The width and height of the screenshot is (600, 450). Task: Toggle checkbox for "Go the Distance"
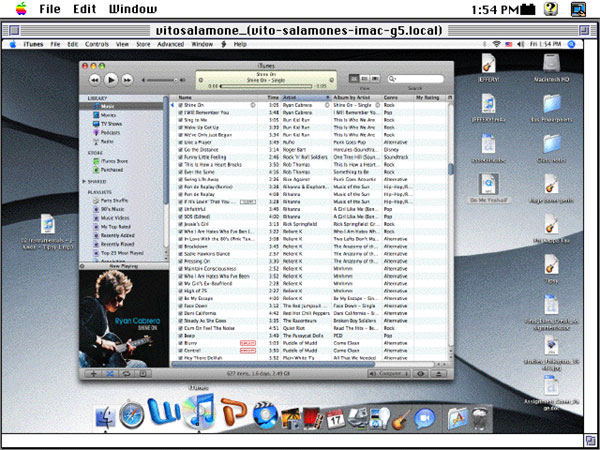pos(181,148)
